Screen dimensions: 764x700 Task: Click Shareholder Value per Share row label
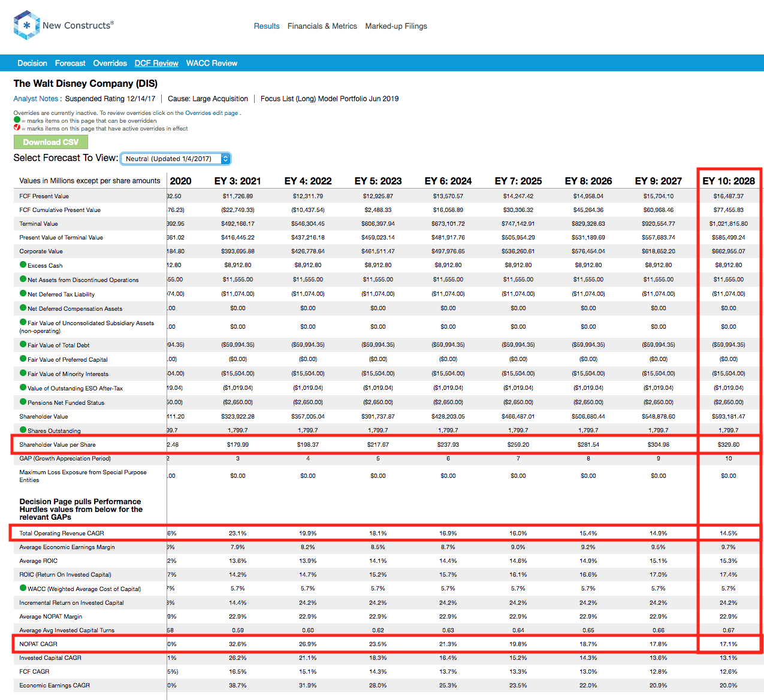tap(58, 444)
